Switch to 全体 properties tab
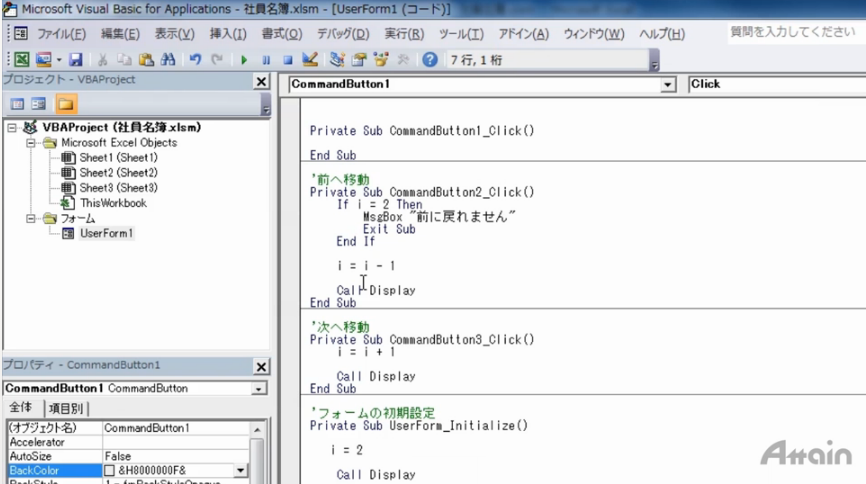Viewport: 866px width, 484px height. point(21,408)
